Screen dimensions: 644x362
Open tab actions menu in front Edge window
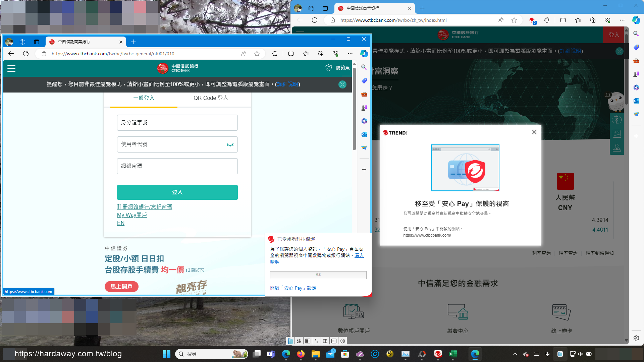click(36, 42)
